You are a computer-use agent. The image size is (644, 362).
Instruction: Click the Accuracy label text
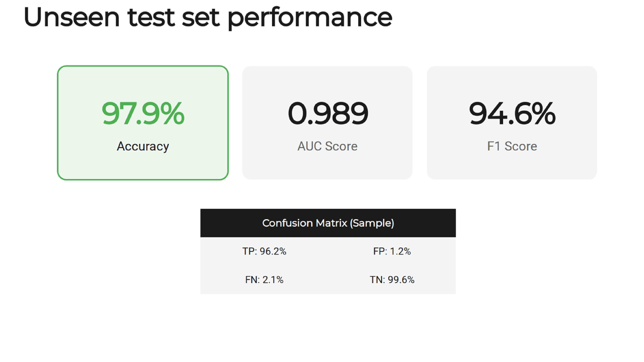143,146
